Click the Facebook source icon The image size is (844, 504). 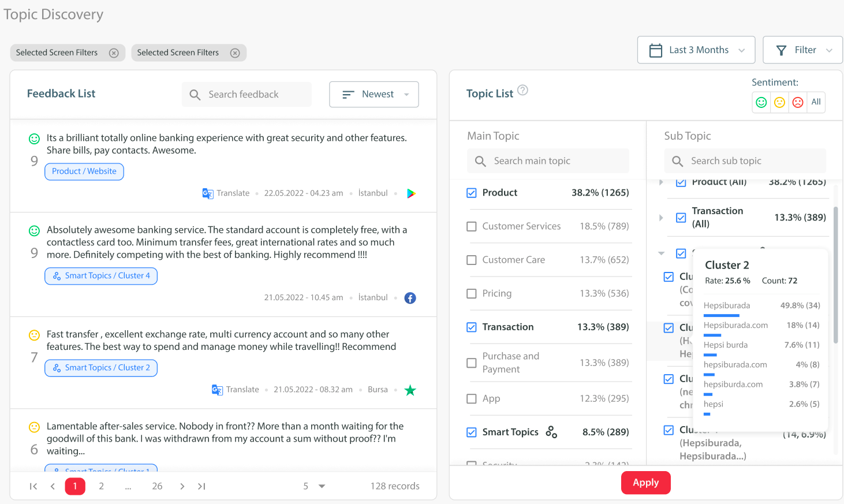(x=410, y=298)
